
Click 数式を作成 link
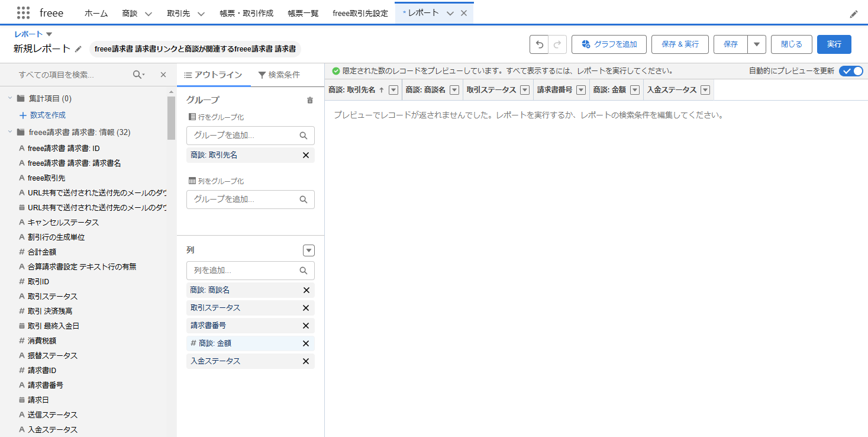pyautogui.click(x=47, y=115)
